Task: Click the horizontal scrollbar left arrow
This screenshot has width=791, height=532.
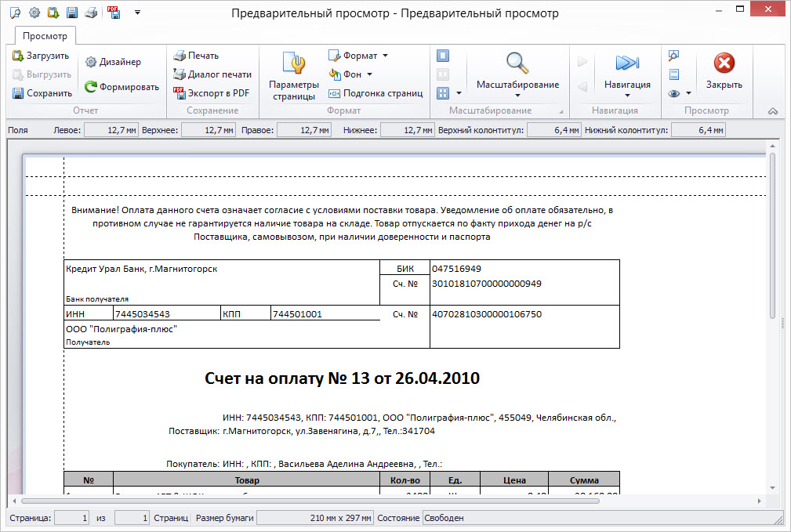Action: click(x=14, y=501)
